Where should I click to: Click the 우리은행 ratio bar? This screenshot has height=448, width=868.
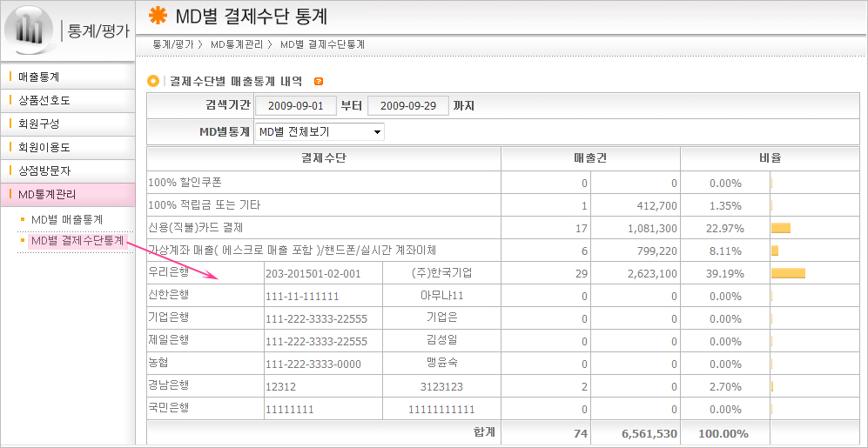(788, 273)
